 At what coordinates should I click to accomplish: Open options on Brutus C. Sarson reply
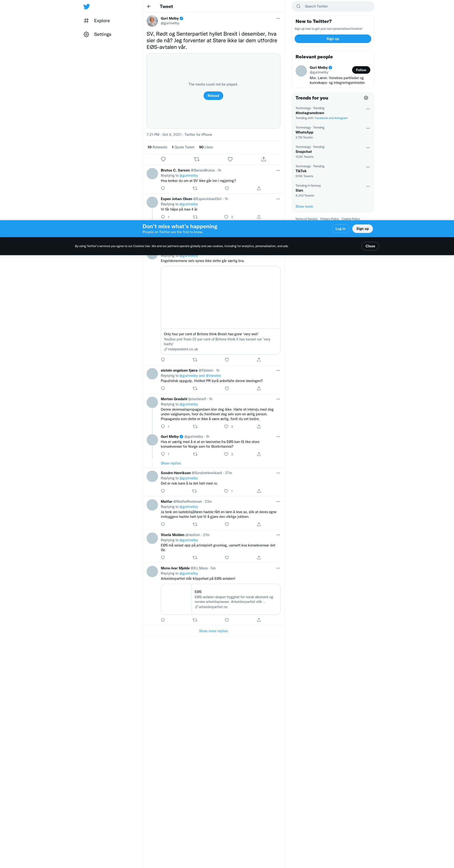(x=278, y=171)
